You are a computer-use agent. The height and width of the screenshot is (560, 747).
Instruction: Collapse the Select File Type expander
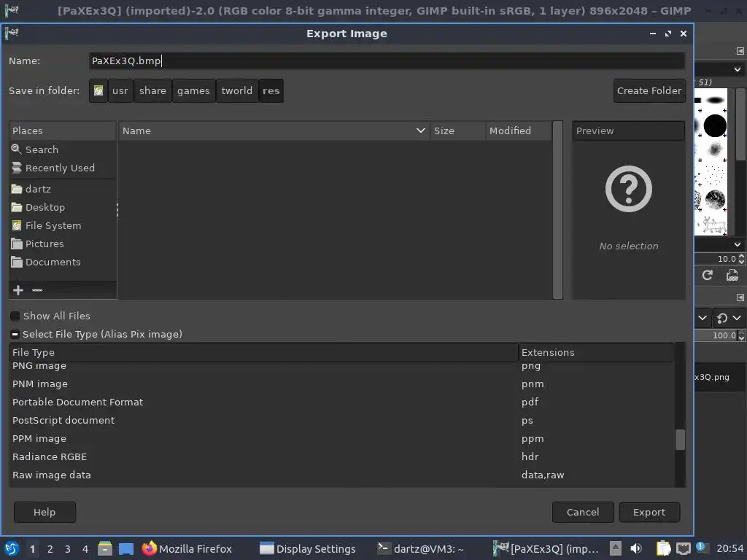click(x=15, y=334)
